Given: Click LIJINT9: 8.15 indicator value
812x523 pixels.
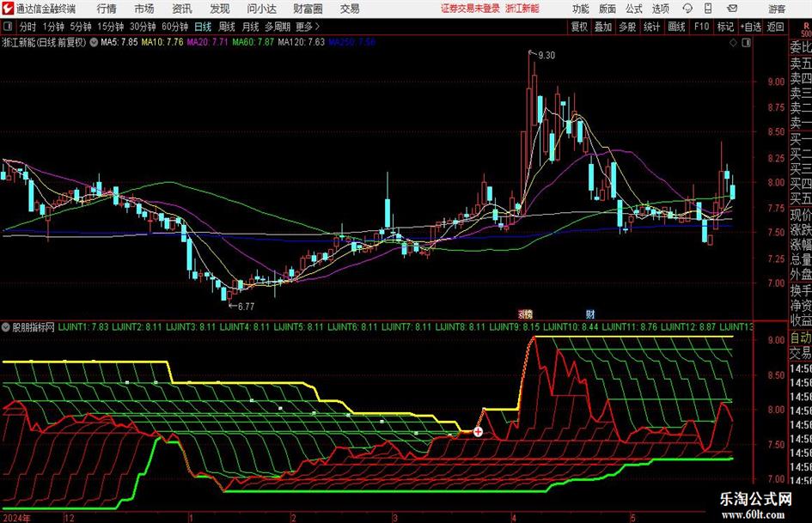Looking at the screenshot, I should click(x=514, y=327).
